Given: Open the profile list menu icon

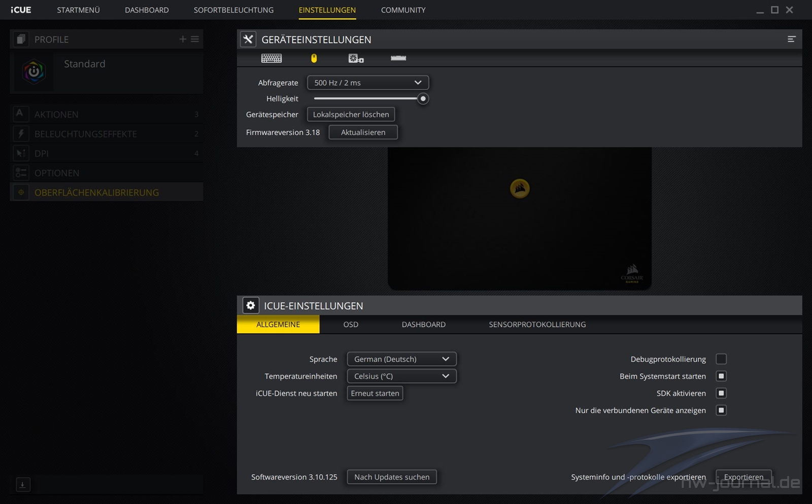Looking at the screenshot, I should 195,39.
